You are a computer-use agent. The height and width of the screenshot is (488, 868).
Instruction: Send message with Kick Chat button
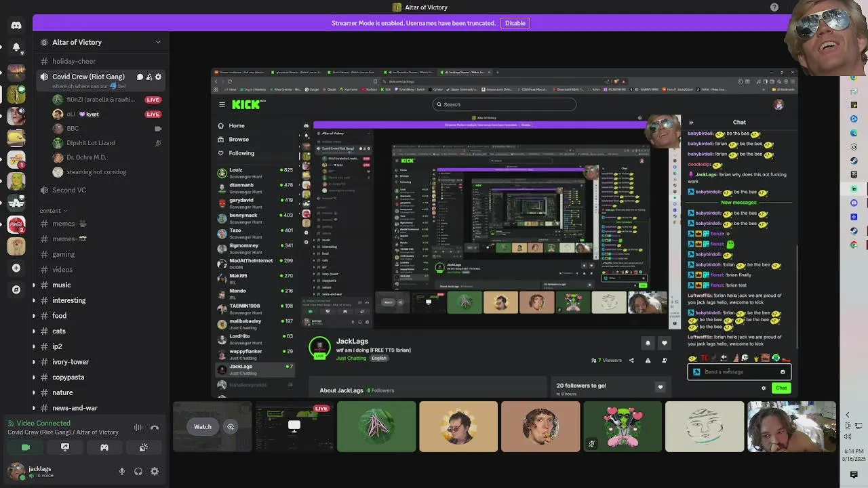781,388
